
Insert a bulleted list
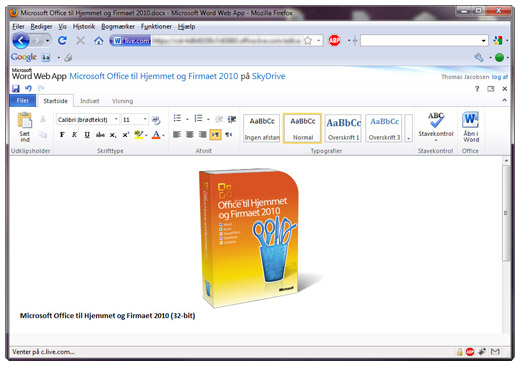click(177, 118)
